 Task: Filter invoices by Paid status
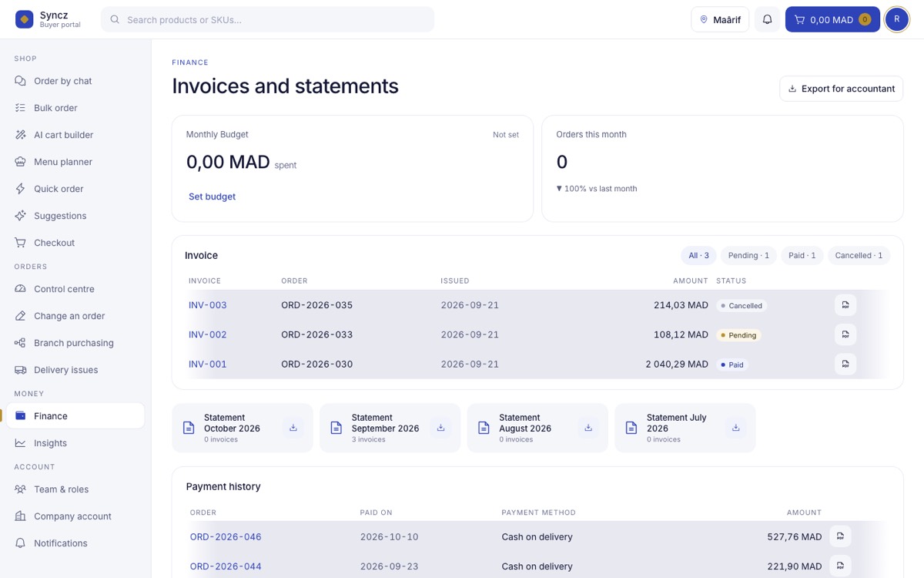(x=802, y=255)
